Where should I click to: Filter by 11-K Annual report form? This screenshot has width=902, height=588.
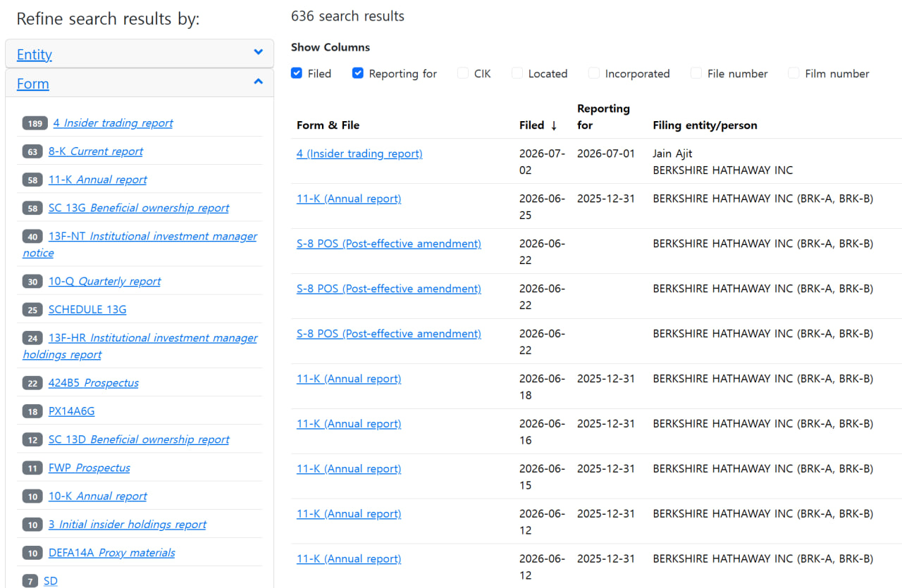click(98, 180)
